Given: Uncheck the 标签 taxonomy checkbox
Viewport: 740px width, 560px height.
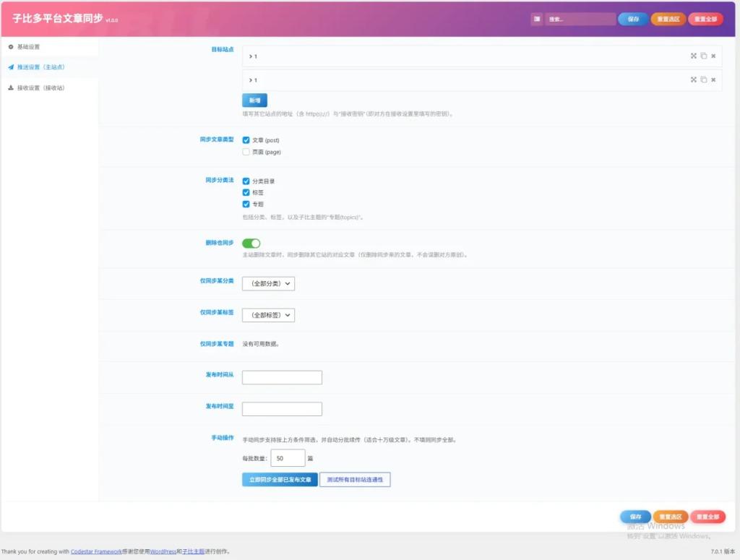Looking at the screenshot, I should (x=246, y=192).
